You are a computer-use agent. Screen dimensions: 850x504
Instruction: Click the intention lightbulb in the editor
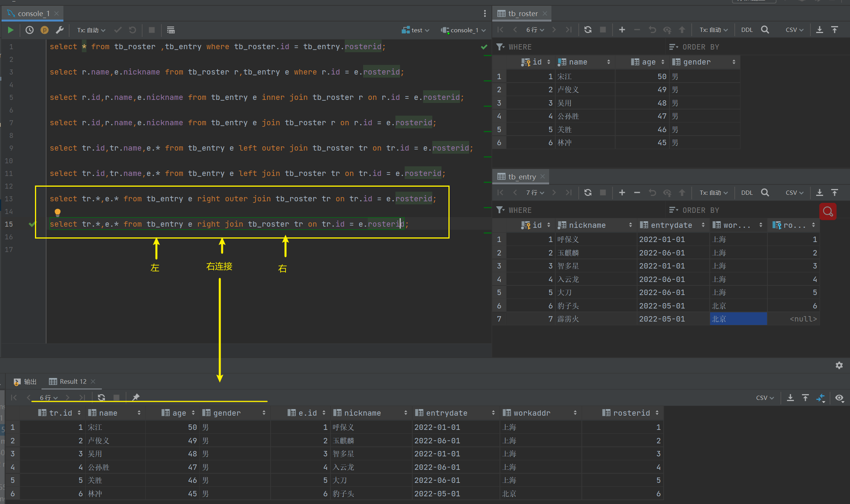click(58, 212)
